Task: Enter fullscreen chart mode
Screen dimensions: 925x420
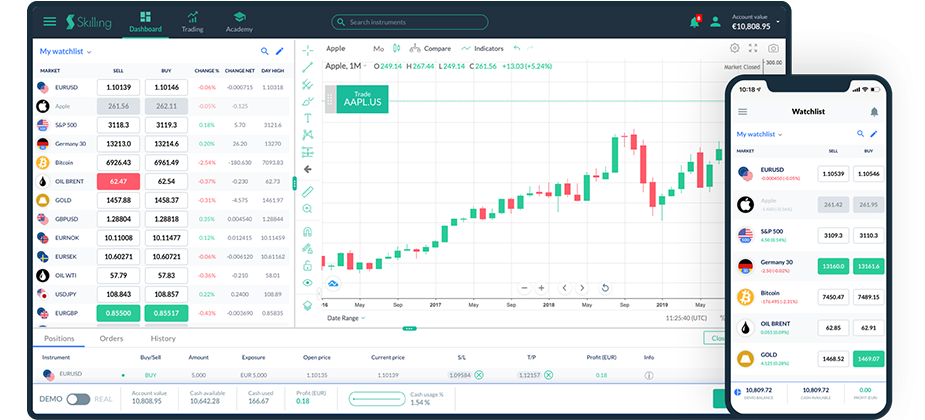Action: 753,48
